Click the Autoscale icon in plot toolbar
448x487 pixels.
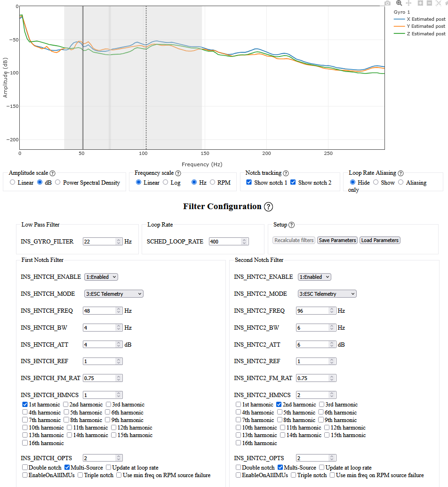(439, 3)
